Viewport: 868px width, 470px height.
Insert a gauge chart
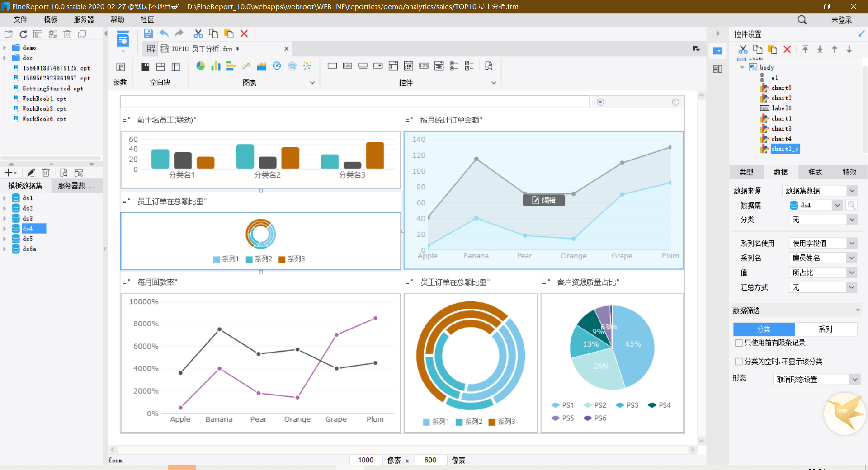tap(277, 66)
